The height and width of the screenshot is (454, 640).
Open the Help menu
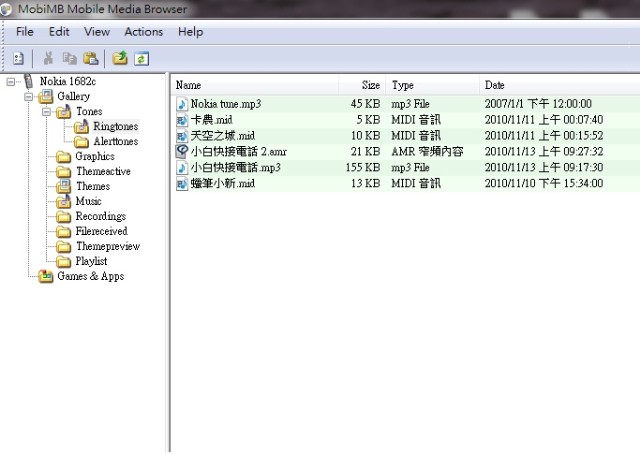tap(190, 31)
